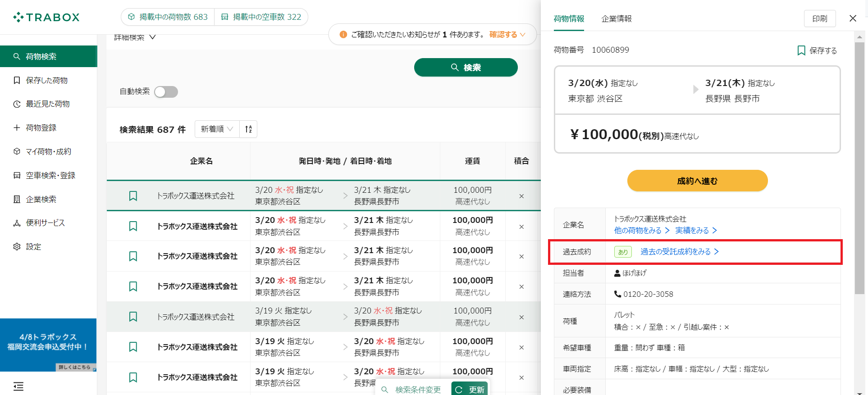
Task: Click the sort order toggle icon
Action: (x=248, y=129)
